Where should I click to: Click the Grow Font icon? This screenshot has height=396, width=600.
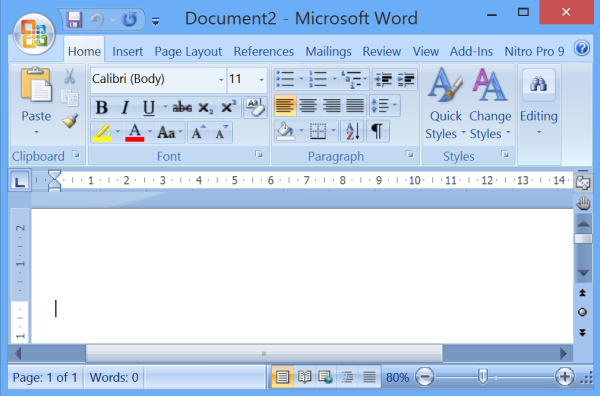point(198,133)
